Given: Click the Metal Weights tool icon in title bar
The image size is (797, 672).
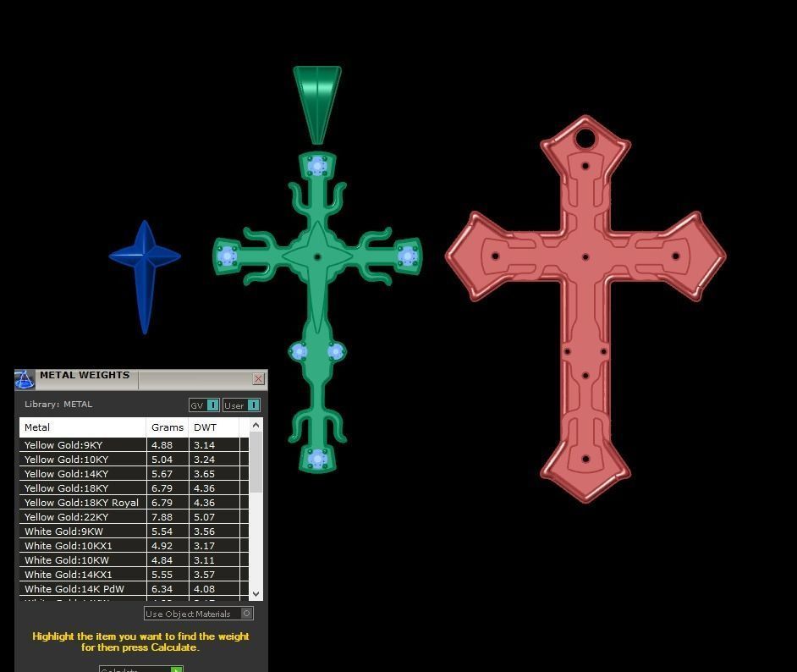Looking at the screenshot, I should pyautogui.click(x=24, y=379).
